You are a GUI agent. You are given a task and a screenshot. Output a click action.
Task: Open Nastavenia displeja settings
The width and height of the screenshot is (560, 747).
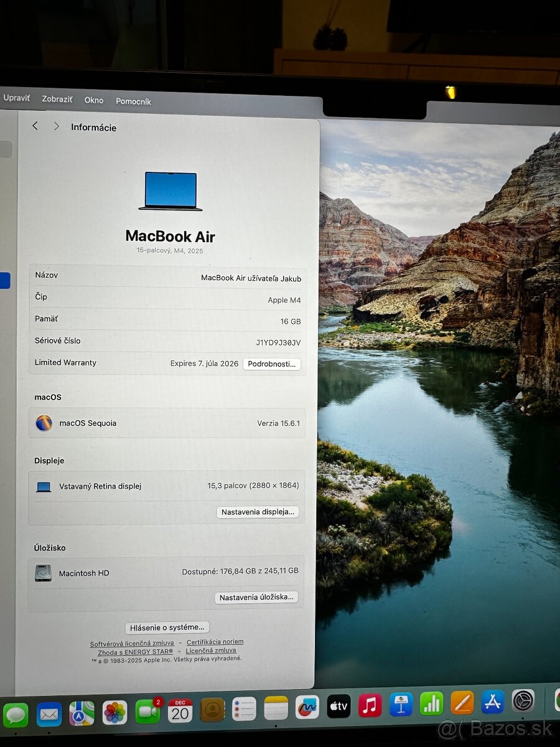point(258,512)
